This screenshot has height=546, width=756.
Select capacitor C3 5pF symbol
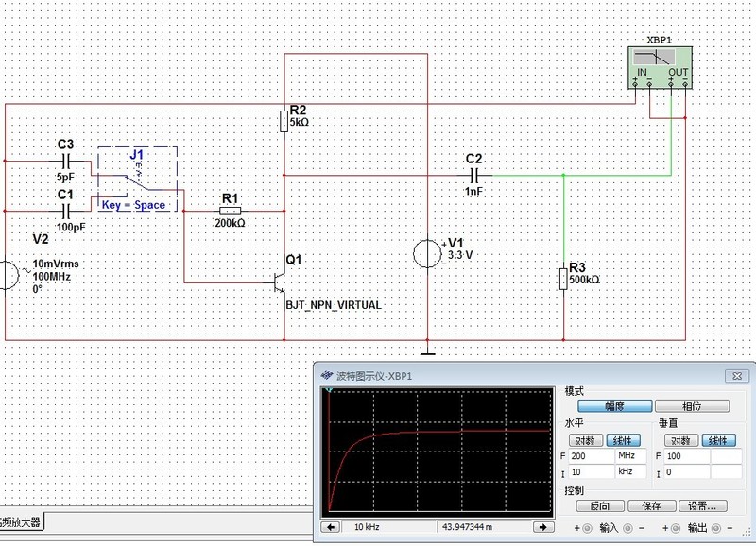tap(65, 162)
